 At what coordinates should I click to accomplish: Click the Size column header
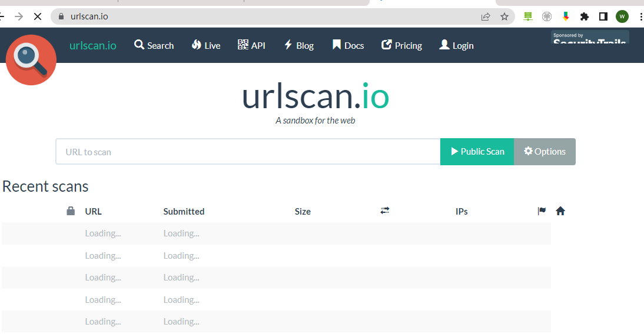coord(303,211)
